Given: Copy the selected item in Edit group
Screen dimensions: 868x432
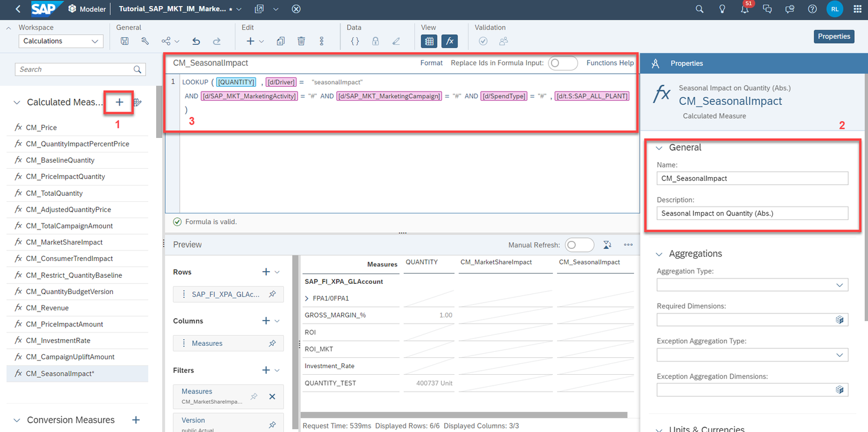Looking at the screenshot, I should click(x=281, y=41).
